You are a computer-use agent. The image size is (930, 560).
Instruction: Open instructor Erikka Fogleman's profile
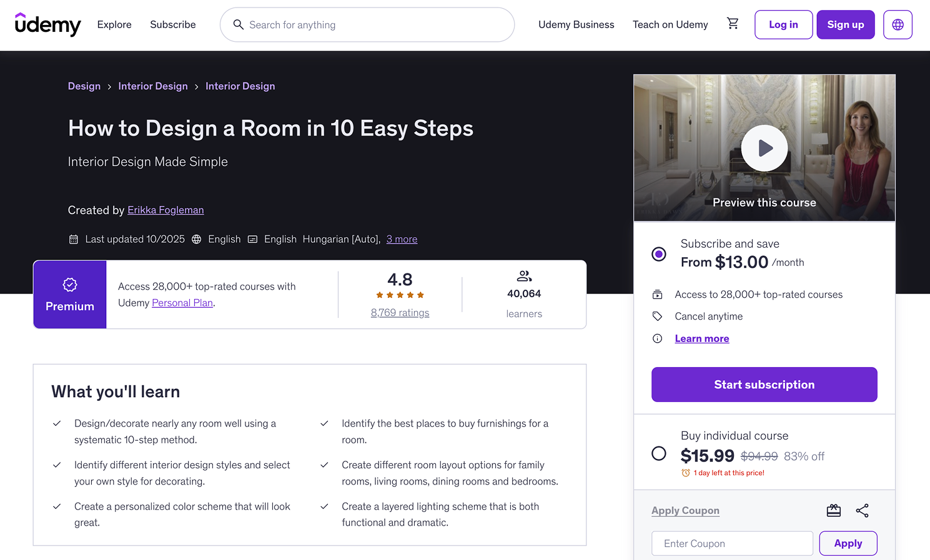(x=166, y=210)
